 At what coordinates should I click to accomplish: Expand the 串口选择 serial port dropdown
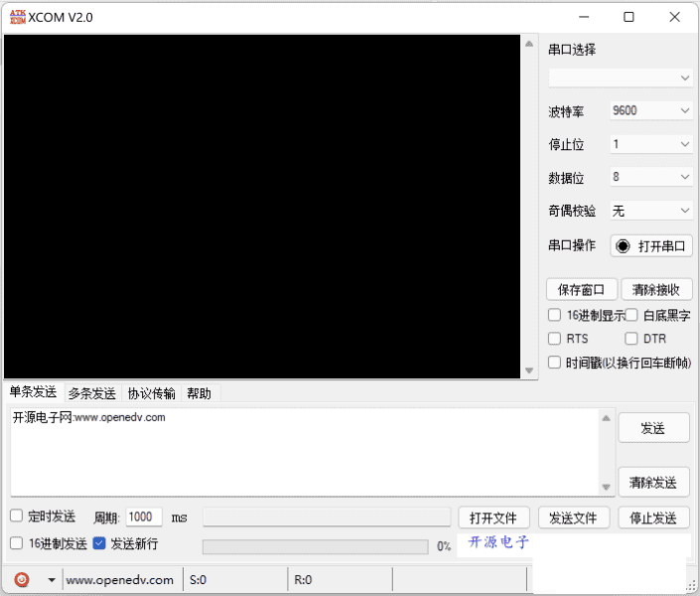click(x=621, y=77)
